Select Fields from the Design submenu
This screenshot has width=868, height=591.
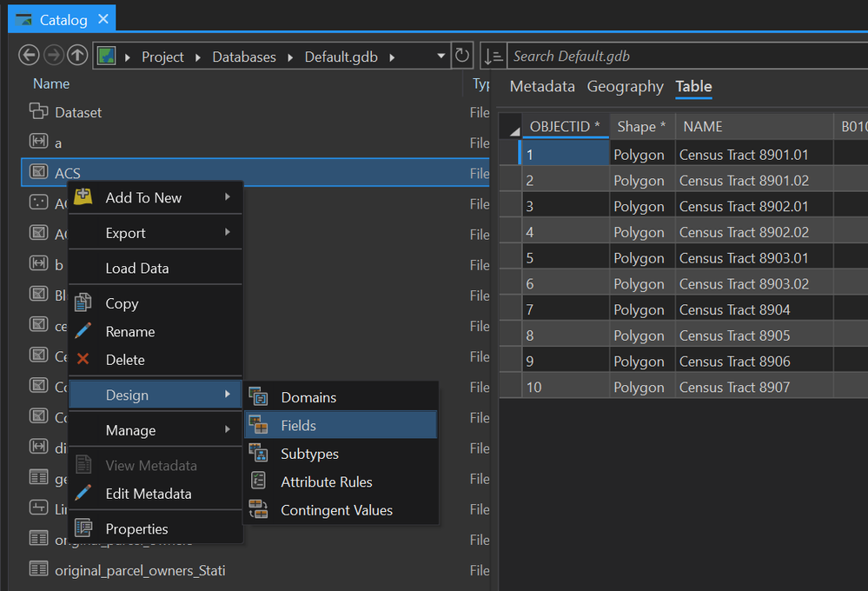point(298,425)
